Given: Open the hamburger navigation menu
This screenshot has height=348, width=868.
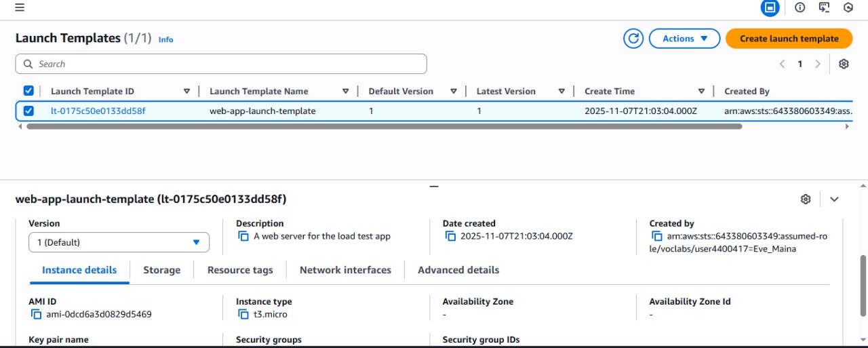Looking at the screenshot, I should tap(20, 7).
